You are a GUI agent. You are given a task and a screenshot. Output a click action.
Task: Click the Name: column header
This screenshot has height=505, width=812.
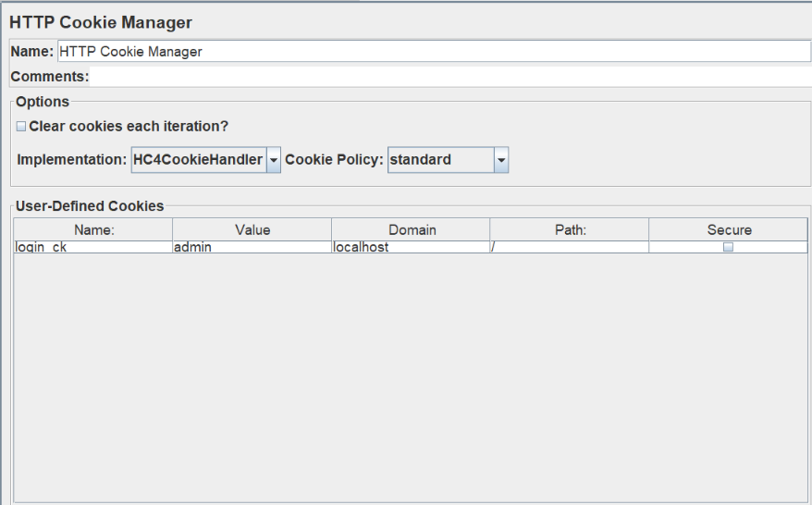coord(93,229)
